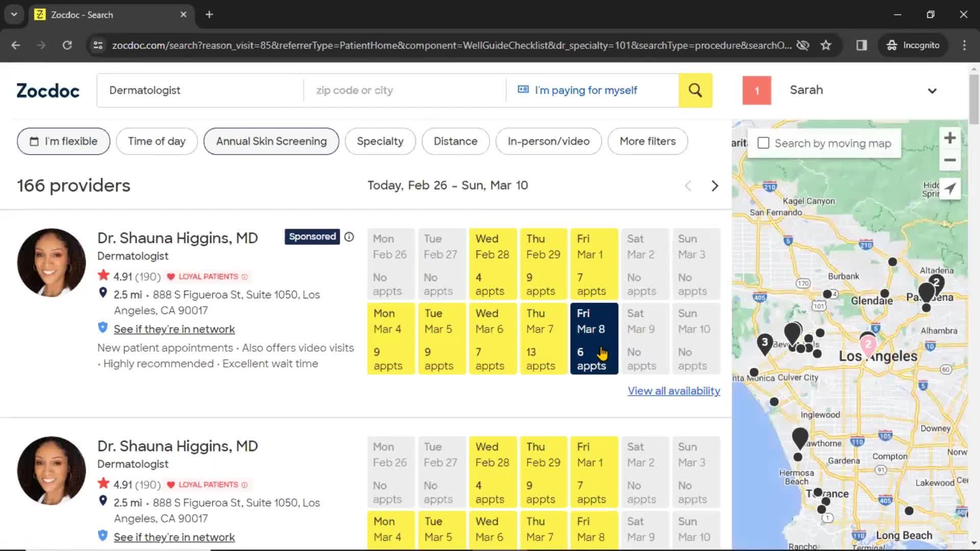Click the map zoom out minus icon
Viewport: 980px width, 551px height.
tap(950, 160)
